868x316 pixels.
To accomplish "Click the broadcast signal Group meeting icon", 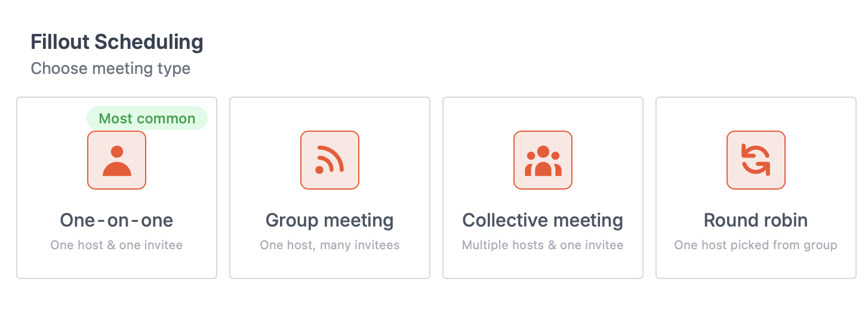I will 330,160.
